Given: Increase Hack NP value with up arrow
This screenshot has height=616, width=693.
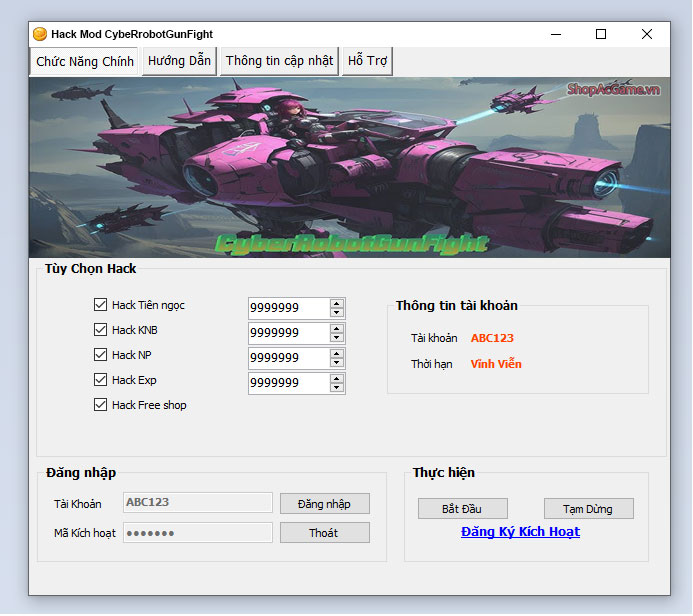Looking at the screenshot, I should pyautogui.click(x=337, y=354).
